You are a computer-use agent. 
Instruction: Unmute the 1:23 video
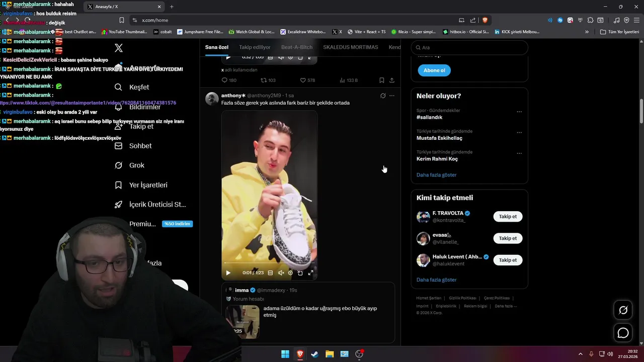pyautogui.click(x=281, y=273)
